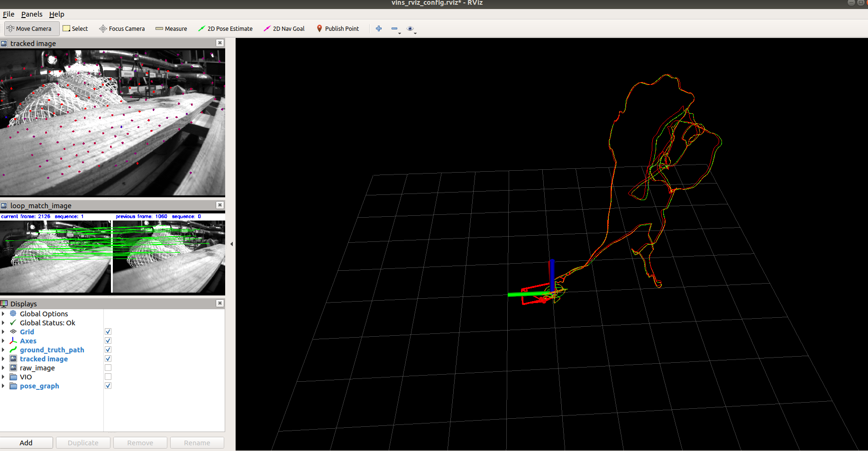868x451 pixels.
Task: Collapse the left dock with the side arrow
Action: tap(231, 244)
